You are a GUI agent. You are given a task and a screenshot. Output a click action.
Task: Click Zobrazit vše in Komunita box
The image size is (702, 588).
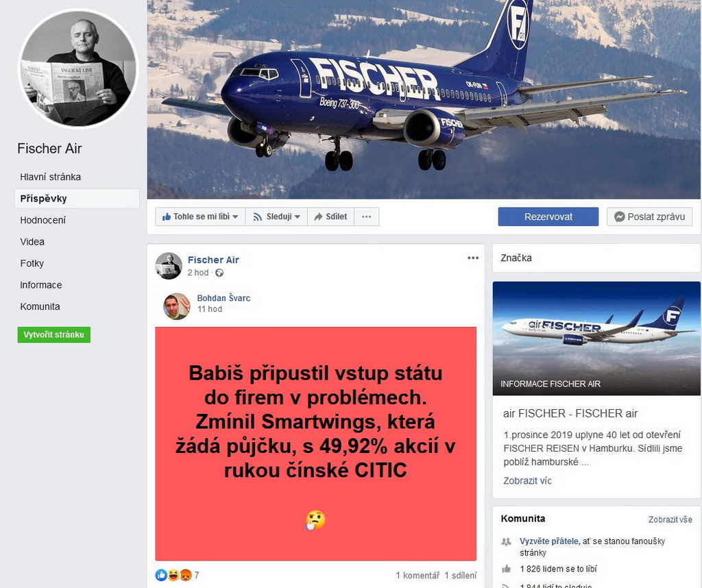coord(670,519)
